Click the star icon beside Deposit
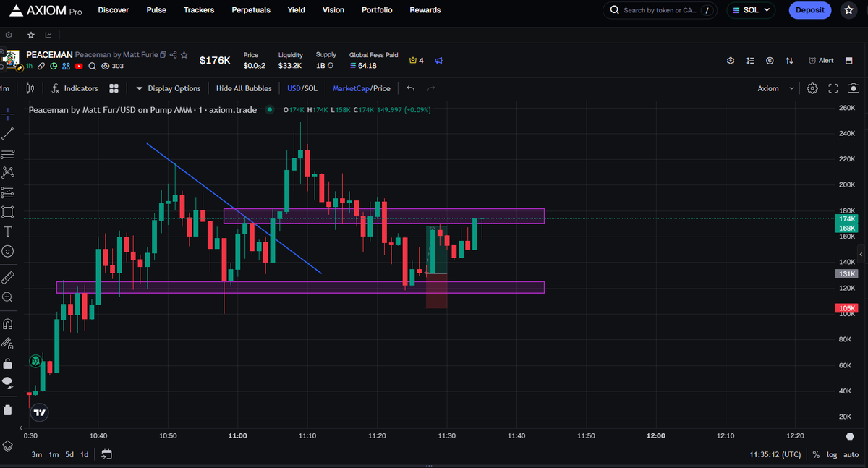868x468 pixels. [x=848, y=10]
